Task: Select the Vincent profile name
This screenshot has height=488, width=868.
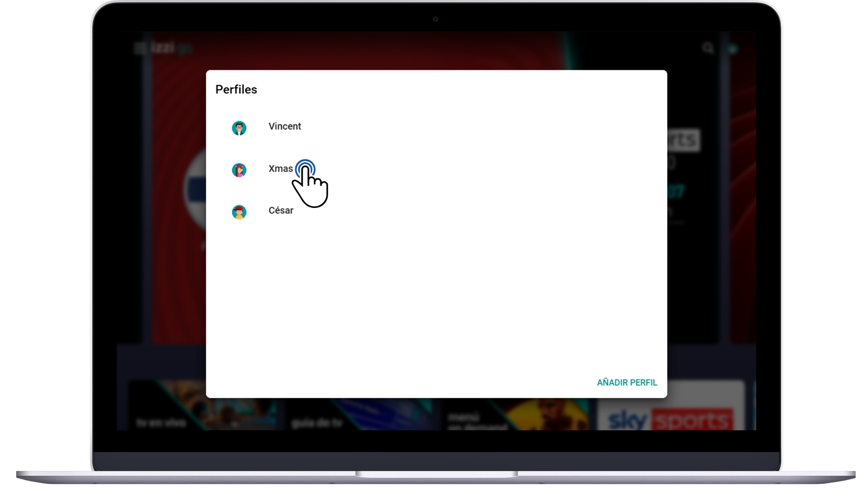Action: point(285,126)
